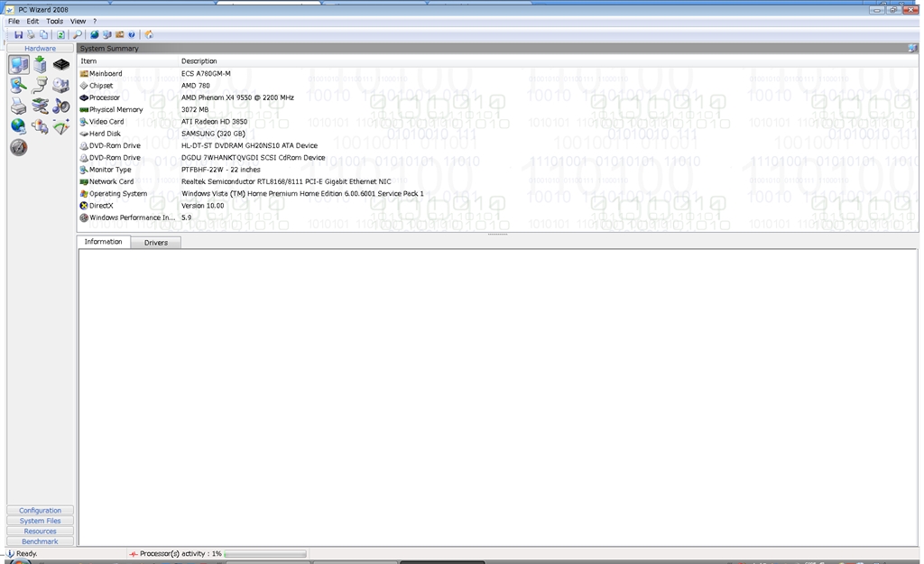This screenshot has height=564, width=924.
Task: Select the Printers icon in Hardware panel
Action: [x=19, y=106]
